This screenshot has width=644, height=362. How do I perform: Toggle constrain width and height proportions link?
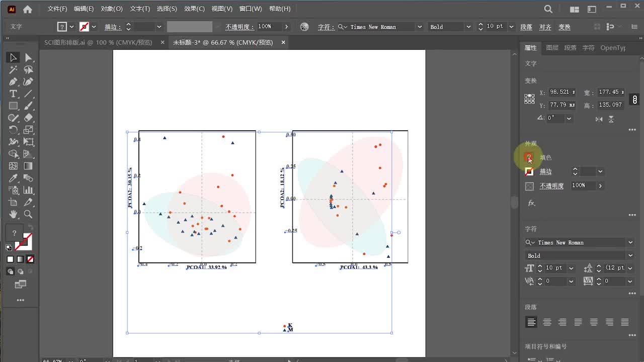pyautogui.click(x=635, y=99)
